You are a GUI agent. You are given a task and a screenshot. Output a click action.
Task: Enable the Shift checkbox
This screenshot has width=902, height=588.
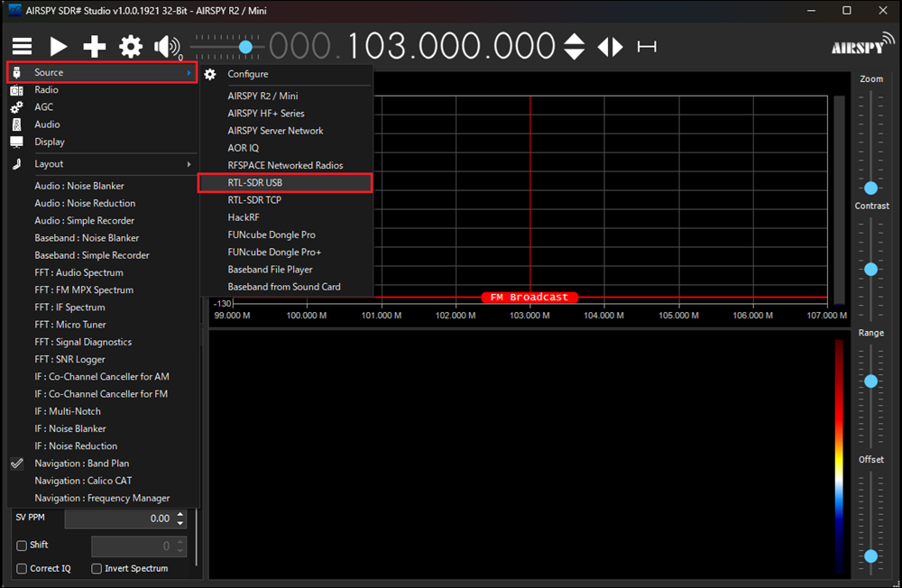coord(22,546)
